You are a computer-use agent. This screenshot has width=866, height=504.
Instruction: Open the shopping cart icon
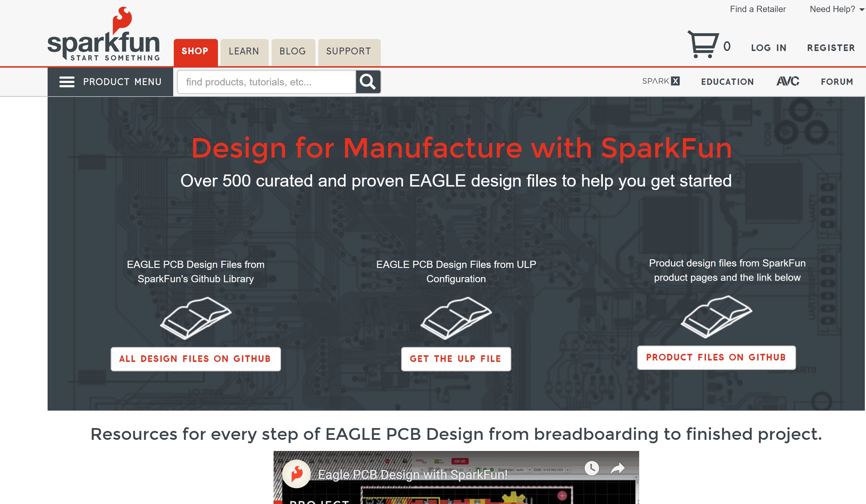[703, 44]
